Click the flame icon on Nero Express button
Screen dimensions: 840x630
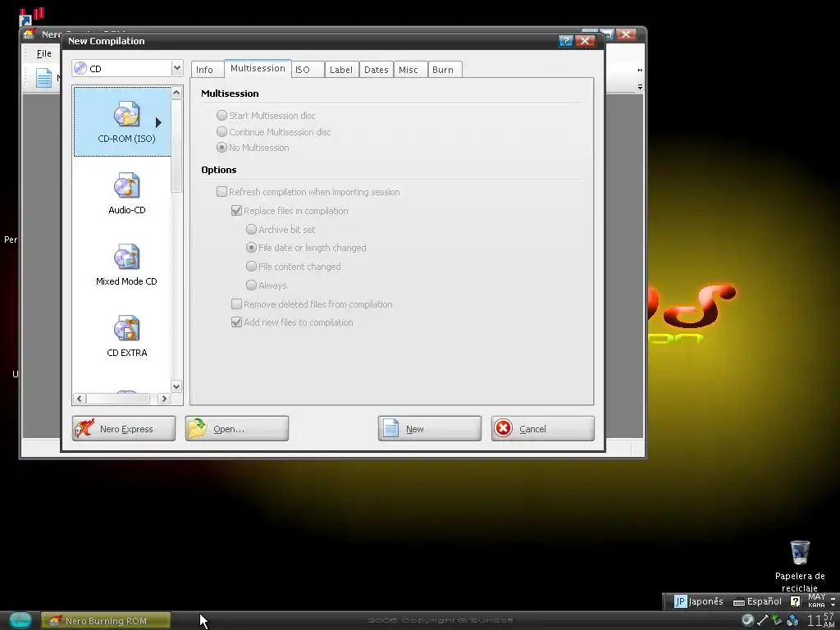point(84,428)
